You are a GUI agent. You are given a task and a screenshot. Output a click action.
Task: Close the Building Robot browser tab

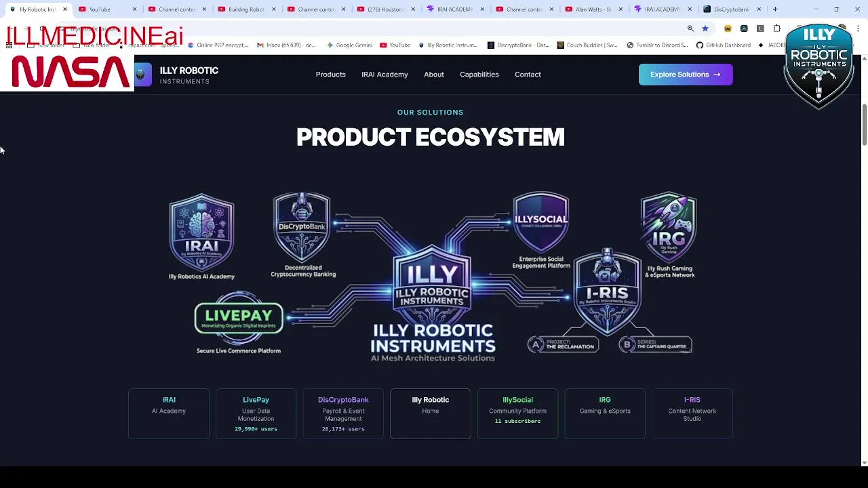273,9
